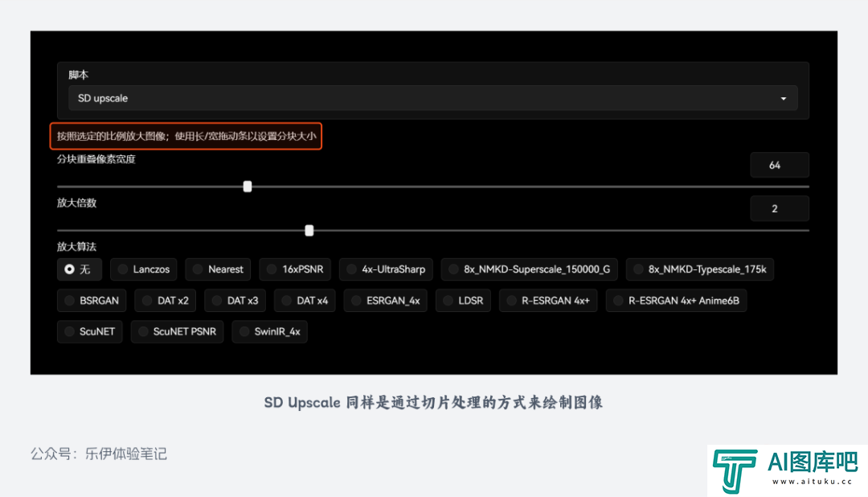The height and width of the screenshot is (497, 868).
Task: Select the ScuNET upscaler
Action: [90, 332]
